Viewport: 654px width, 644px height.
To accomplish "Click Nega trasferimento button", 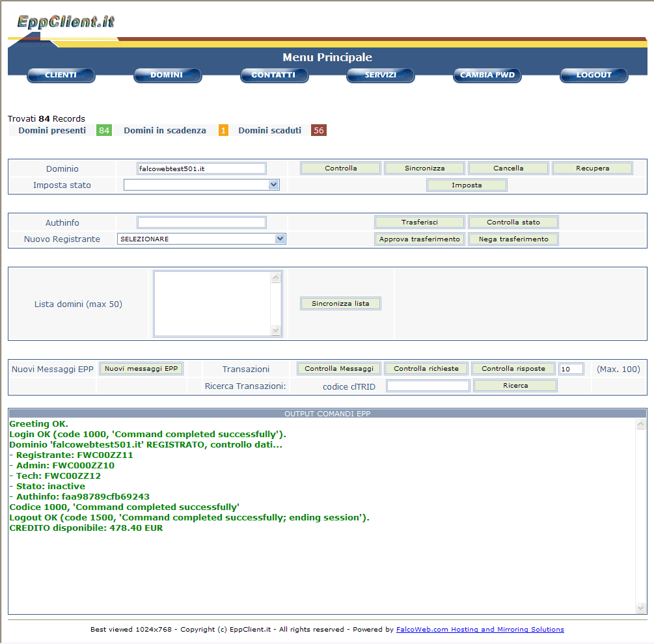I will pyautogui.click(x=513, y=239).
